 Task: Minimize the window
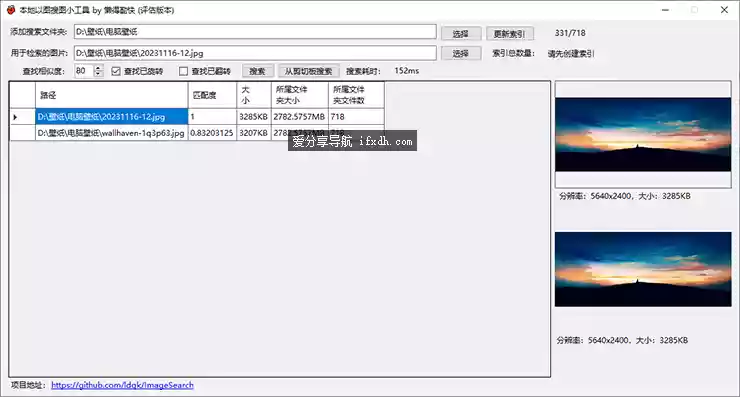tap(665, 10)
